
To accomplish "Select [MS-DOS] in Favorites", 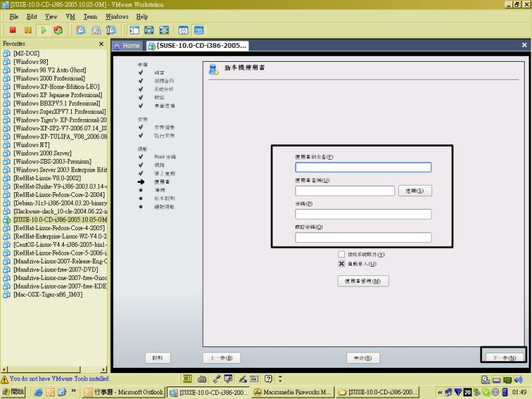I will tap(26, 53).
